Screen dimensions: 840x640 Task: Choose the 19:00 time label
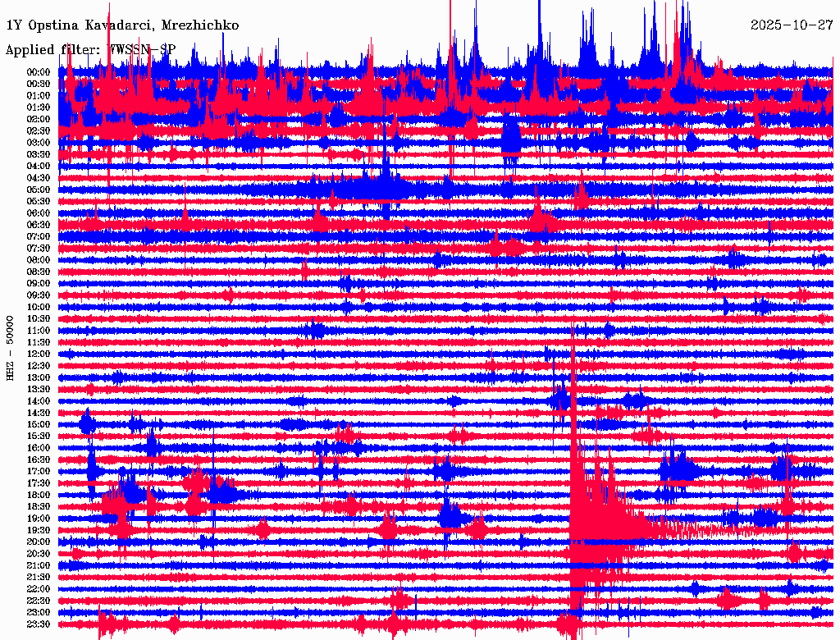pyautogui.click(x=39, y=519)
